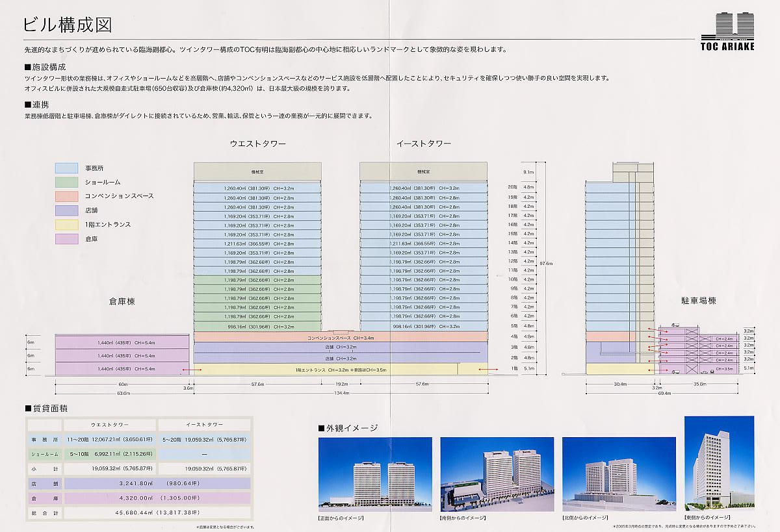Click the 駐車場棟 parking building label

click(698, 301)
